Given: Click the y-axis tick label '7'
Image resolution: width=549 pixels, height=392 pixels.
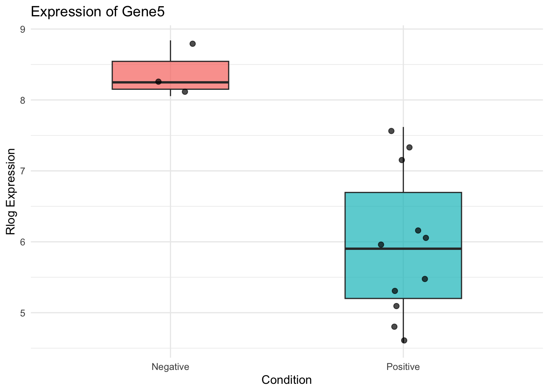Looking at the screenshot, I should click(23, 171).
